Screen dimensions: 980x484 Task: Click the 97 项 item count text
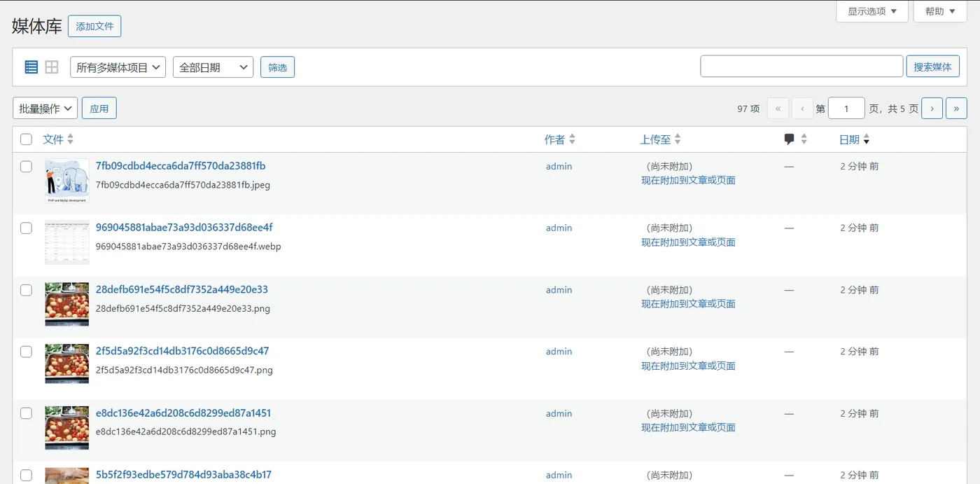point(748,109)
